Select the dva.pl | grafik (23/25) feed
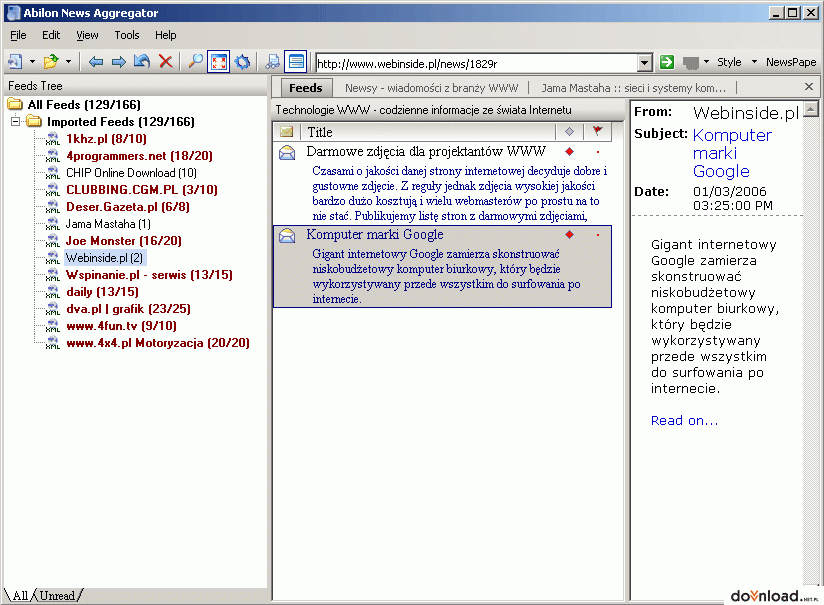Image resolution: width=824 pixels, height=605 pixels. click(128, 309)
